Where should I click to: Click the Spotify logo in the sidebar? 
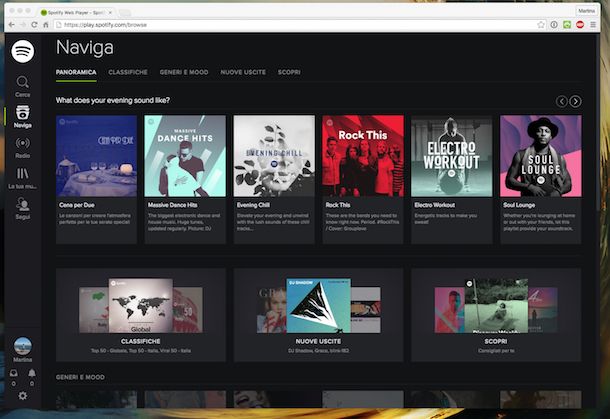point(23,51)
